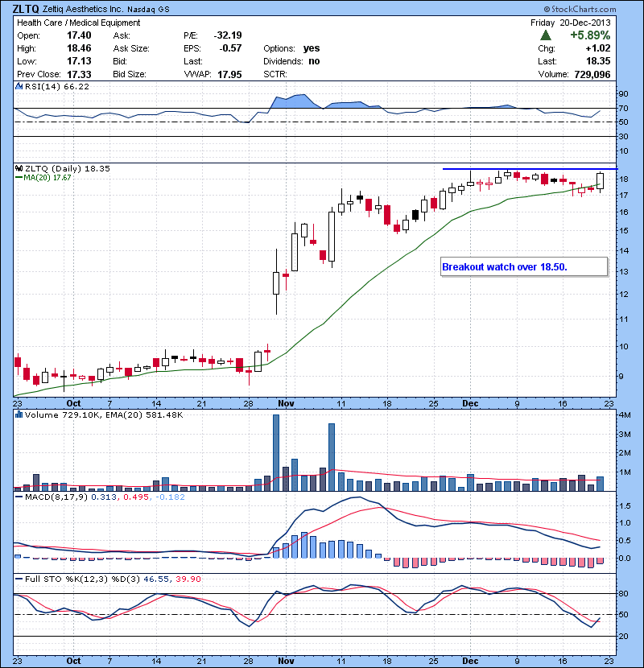Click the Dec label on the bottom-most date axis
Screen dimensions: 644x668
(471, 662)
